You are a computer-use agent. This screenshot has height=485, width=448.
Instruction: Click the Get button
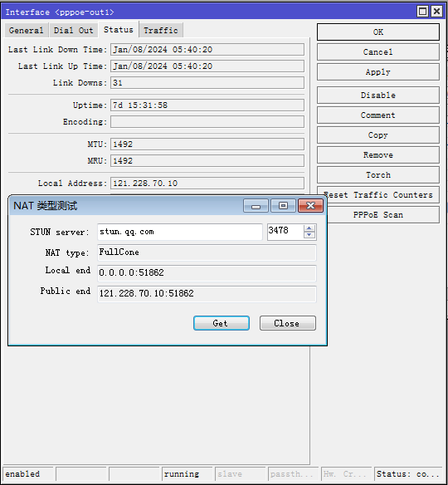[222, 323]
